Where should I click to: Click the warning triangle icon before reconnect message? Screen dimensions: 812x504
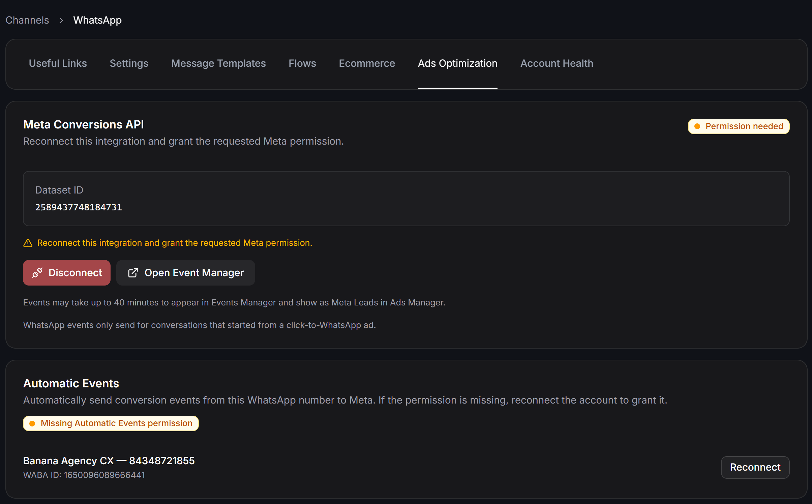28,243
